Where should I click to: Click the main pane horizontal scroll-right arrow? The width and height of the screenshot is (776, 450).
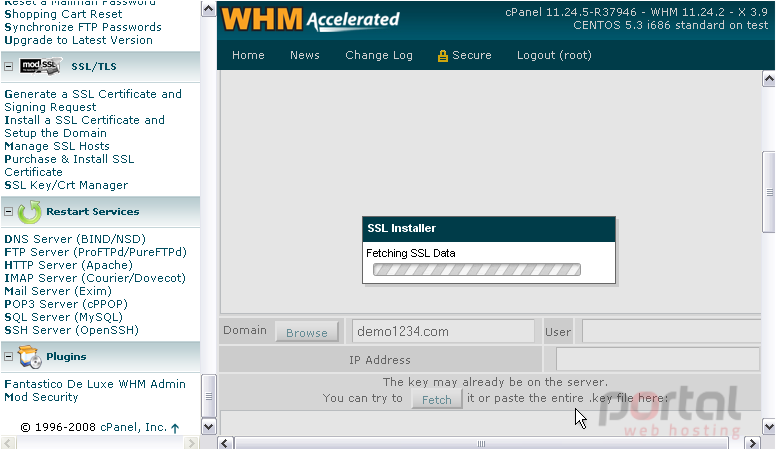(x=753, y=443)
